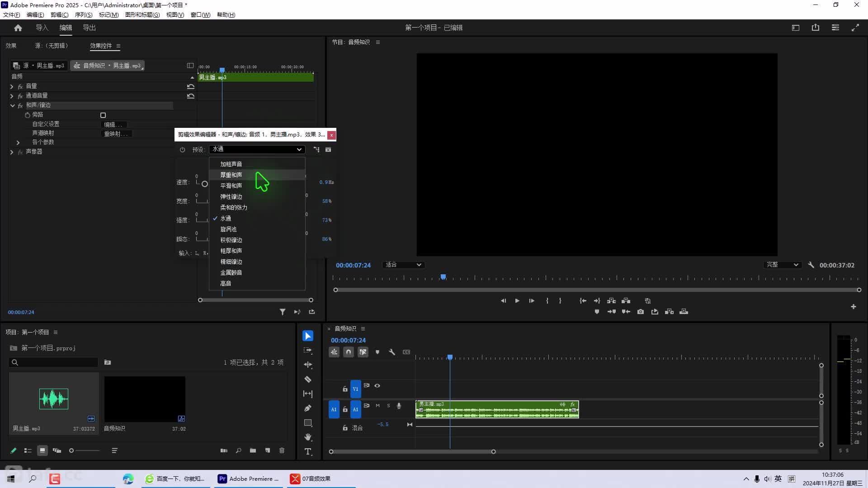Click the Delete trash icon in Project panel

click(282, 450)
